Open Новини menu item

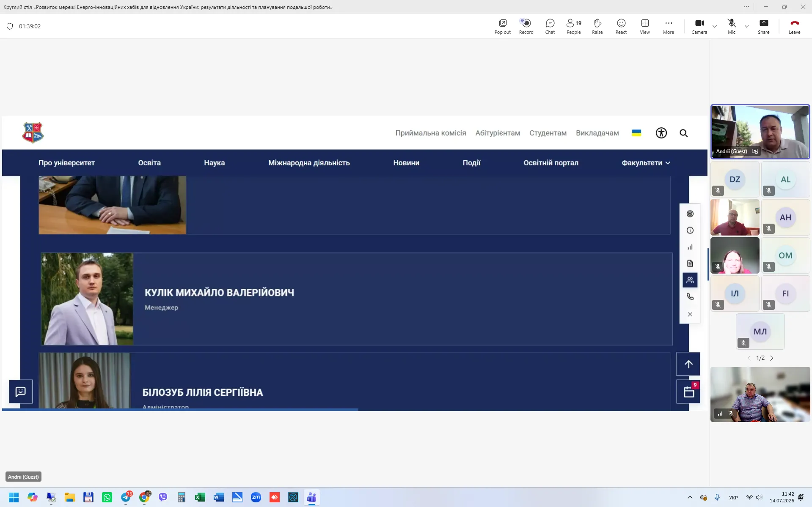[x=406, y=163]
